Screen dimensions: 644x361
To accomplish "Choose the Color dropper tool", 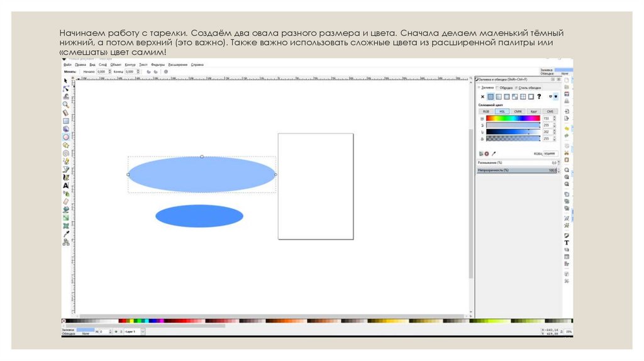I will (x=65, y=234).
